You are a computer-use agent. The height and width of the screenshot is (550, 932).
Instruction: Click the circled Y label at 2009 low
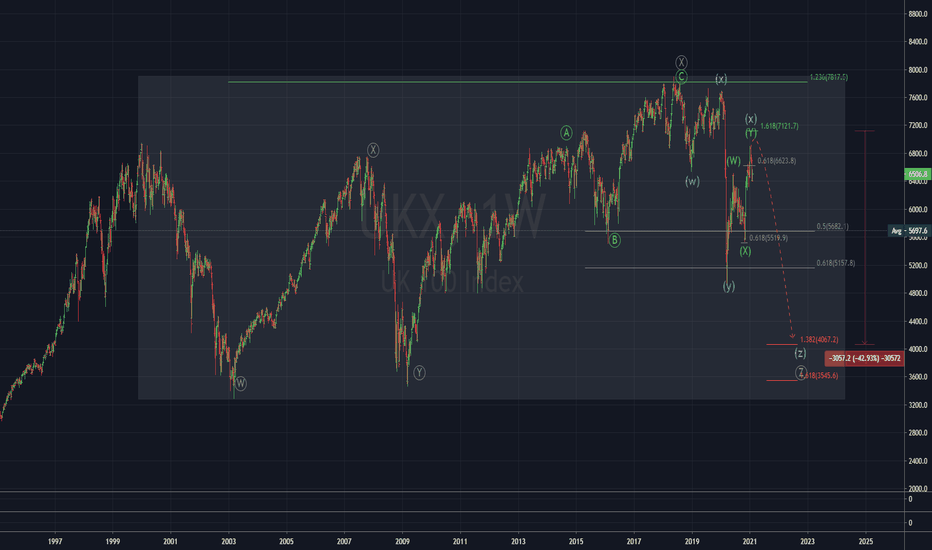[x=419, y=373]
